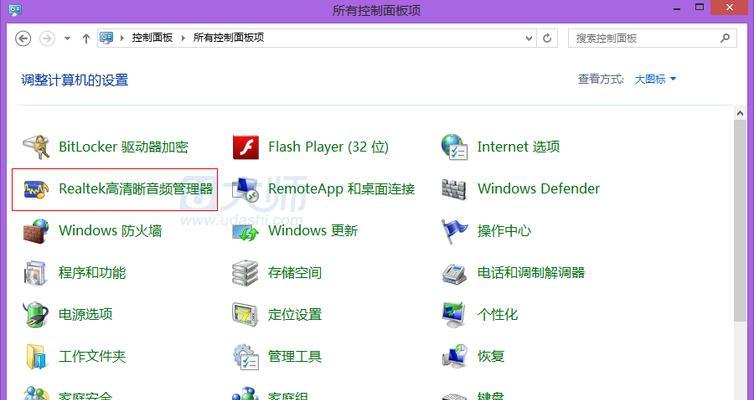Open the 个性化 text link
754x400 pixels.
point(498,314)
